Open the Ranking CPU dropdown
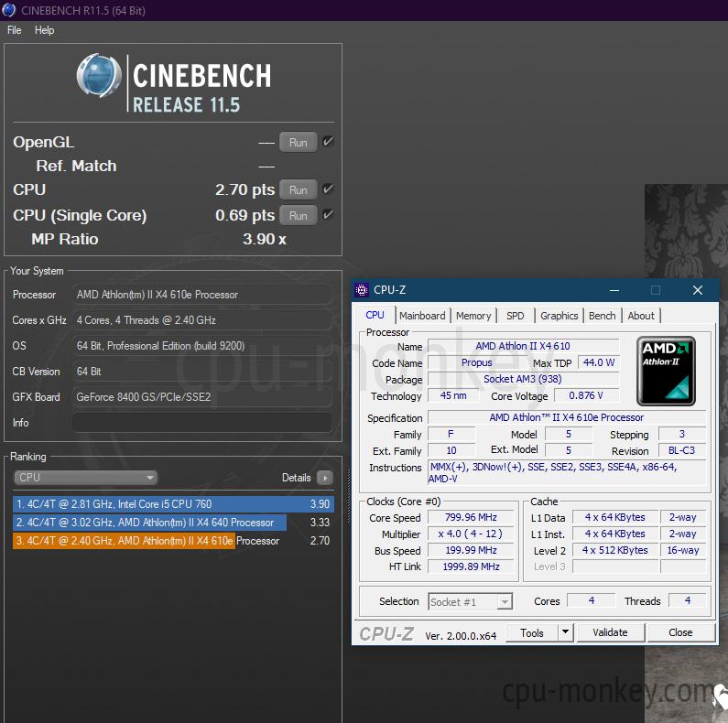The width and height of the screenshot is (728, 723). 86,477
